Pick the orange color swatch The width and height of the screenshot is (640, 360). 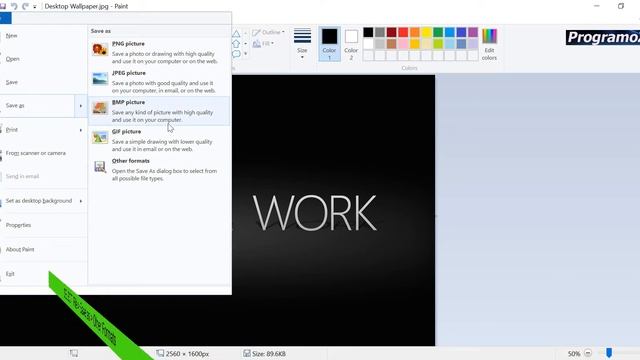pyautogui.click(x=415, y=32)
